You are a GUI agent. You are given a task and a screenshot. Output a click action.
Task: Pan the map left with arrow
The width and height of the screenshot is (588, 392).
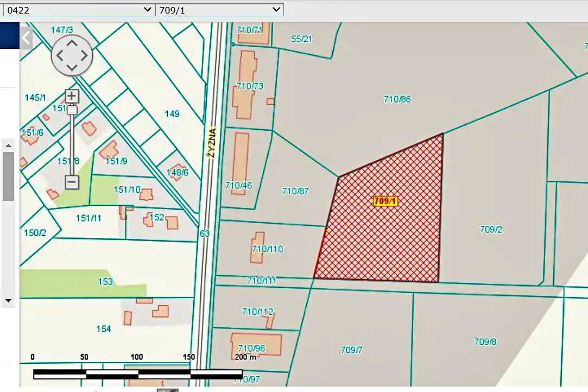[x=60, y=55]
